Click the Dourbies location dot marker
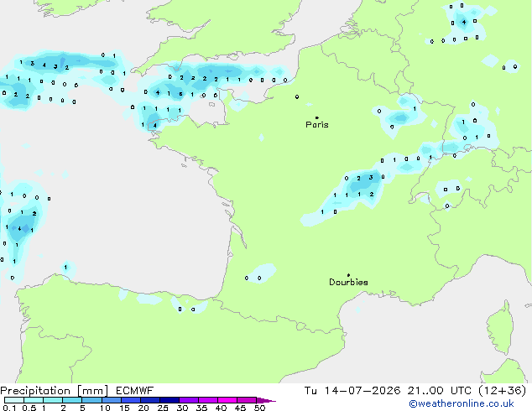Viewport: 532px width, 411px height. 348,275
